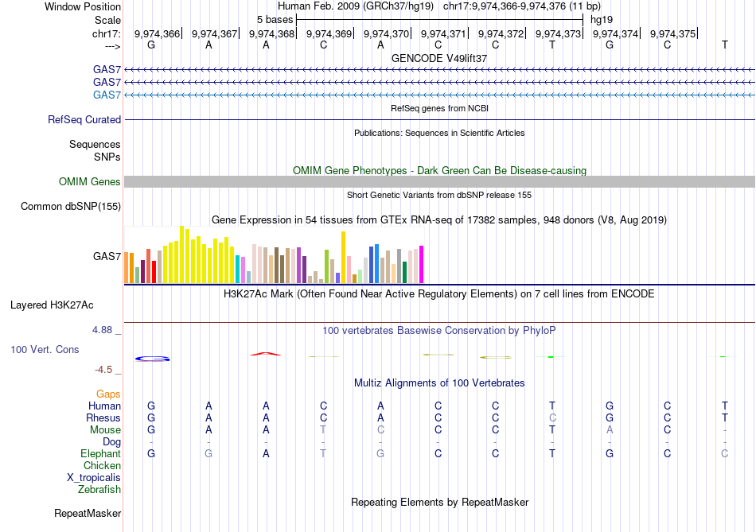Click the 4.88 PhyloP upper scale value
The image size is (756, 532).
click(x=102, y=329)
